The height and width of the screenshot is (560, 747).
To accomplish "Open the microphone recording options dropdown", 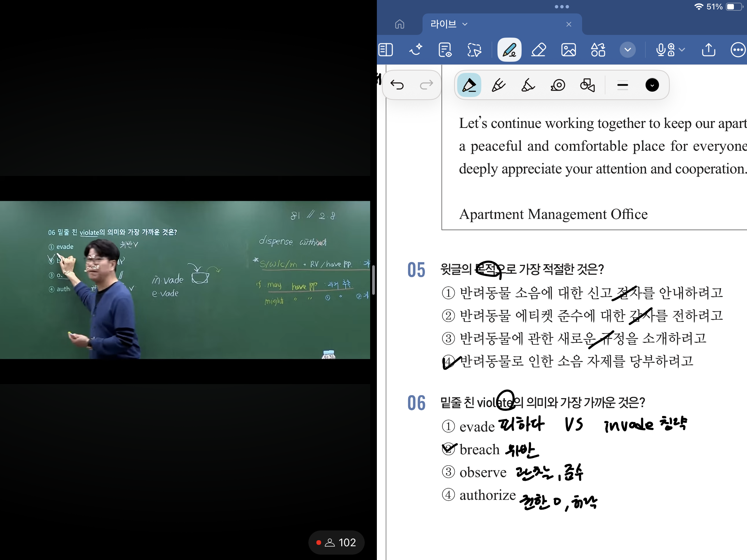I will tap(682, 50).
